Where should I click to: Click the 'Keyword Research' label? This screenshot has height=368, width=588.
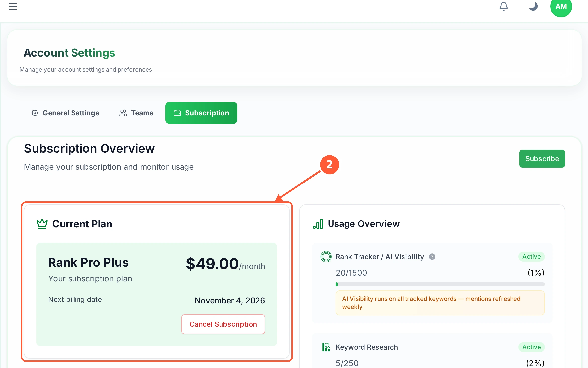pos(367,347)
